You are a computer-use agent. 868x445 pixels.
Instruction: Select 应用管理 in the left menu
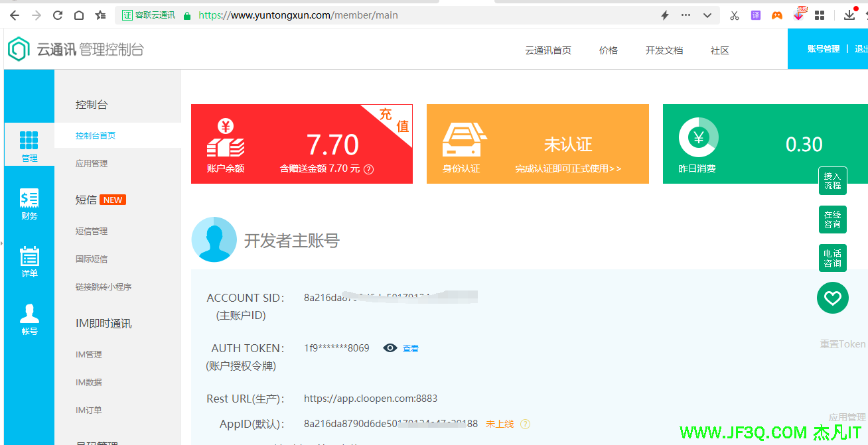[92, 164]
